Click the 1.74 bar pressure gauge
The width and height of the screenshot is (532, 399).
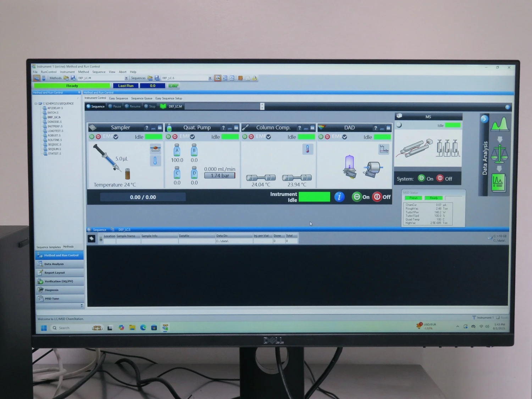[220, 176]
